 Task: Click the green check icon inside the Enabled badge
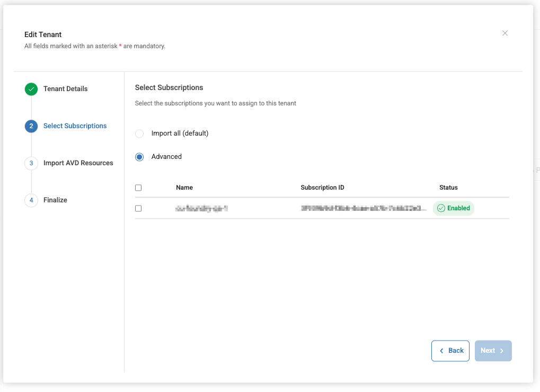tap(441, 208)
